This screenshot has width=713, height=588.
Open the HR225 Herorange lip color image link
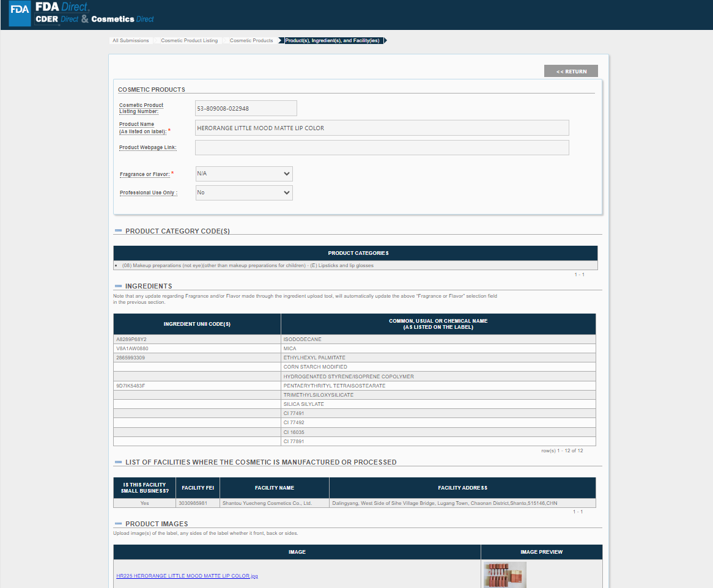tap(187, 576)
